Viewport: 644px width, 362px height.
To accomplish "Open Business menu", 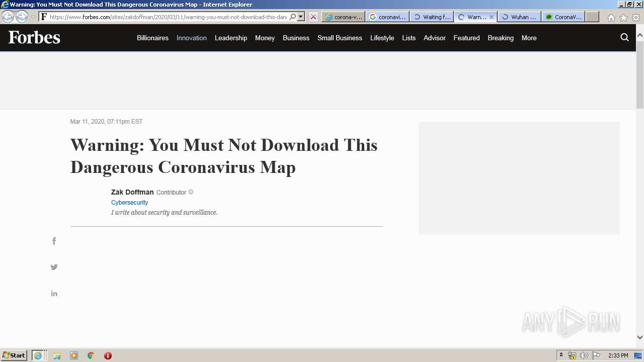I will 296,38.
